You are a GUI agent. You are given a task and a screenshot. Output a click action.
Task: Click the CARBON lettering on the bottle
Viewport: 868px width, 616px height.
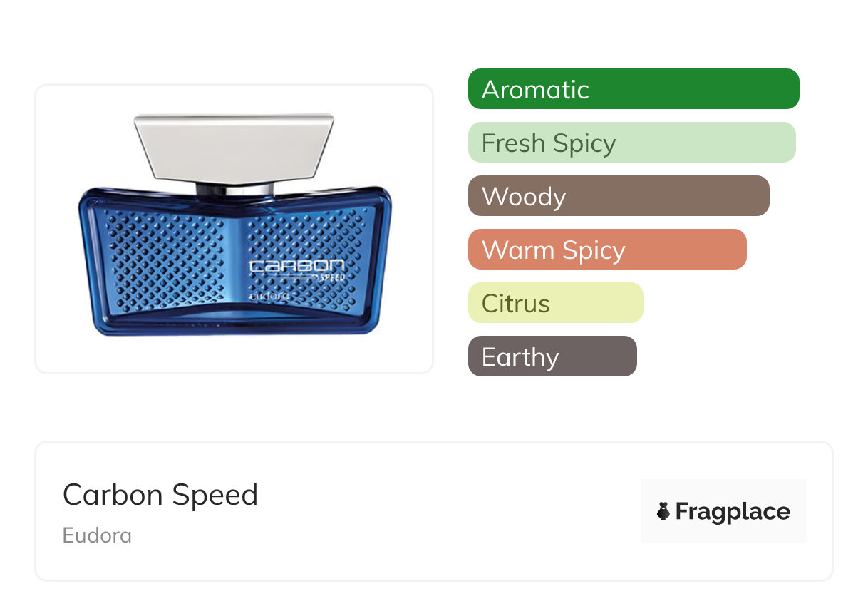[296, 267]
